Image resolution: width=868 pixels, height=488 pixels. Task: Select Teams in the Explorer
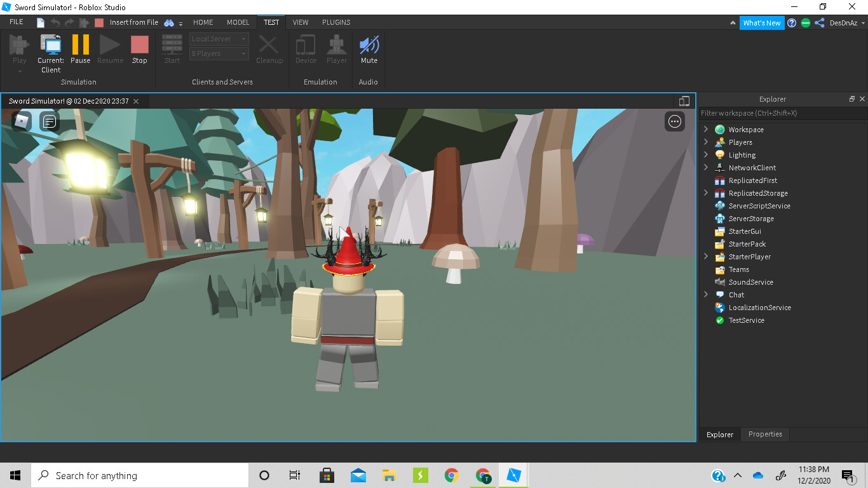pyautogui.click(x=739, y=269)
